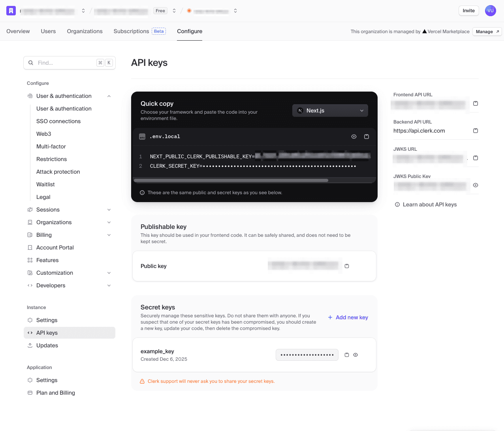This screenshot has width=504, height=431.
Task: Copy the Frontend API URL
Action: click(x=476, y=103)
